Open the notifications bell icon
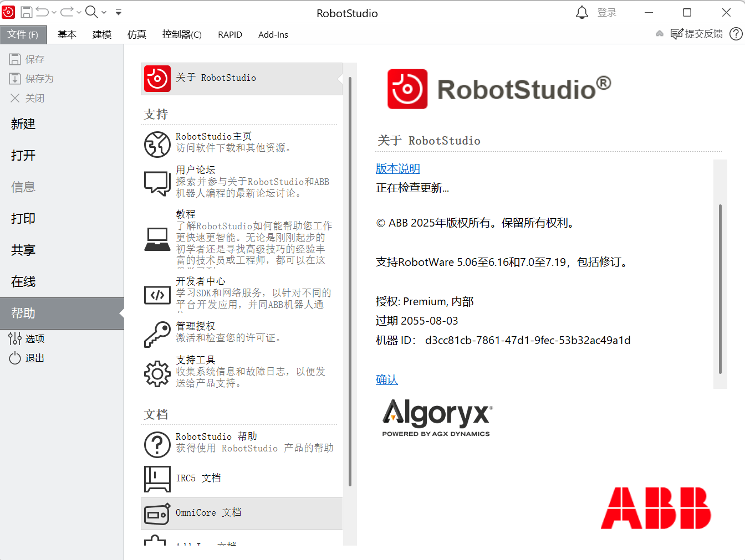The image size is (745, 560). [x=581, y=12]
